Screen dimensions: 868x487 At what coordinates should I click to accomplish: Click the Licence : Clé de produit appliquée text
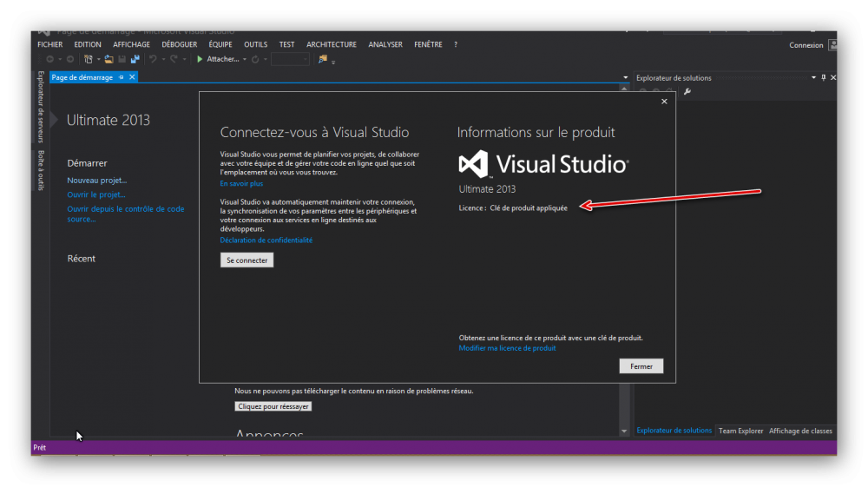coord(513,208)
